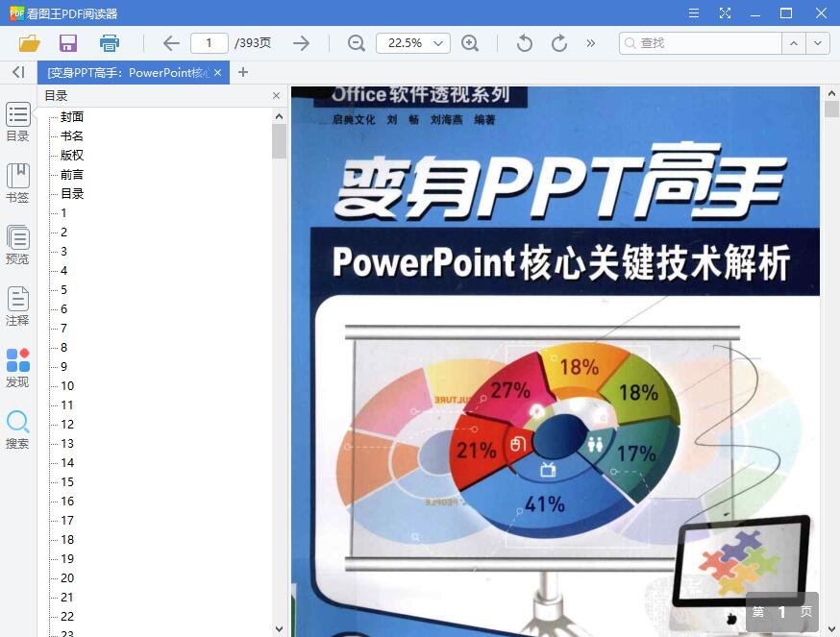Viewport: 840px width, 637px height.
Task: Jump to chapter 3 in outline
Action: (x=63, y=252)
